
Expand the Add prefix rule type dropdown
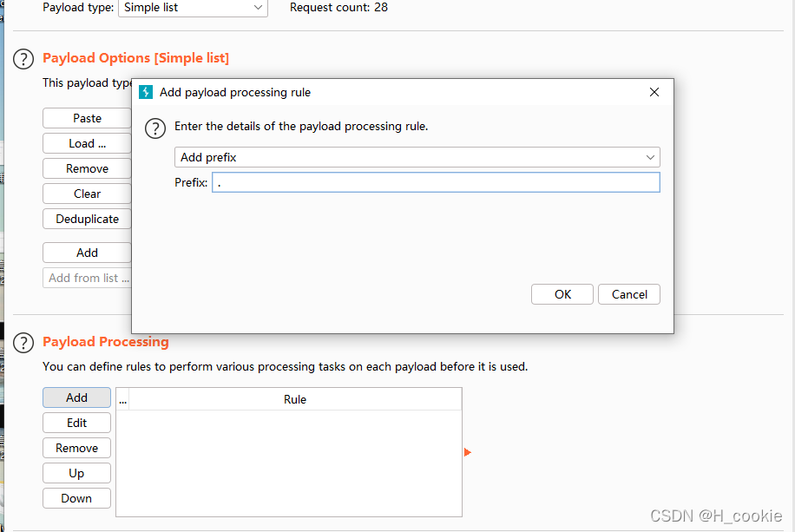(417, 157)
